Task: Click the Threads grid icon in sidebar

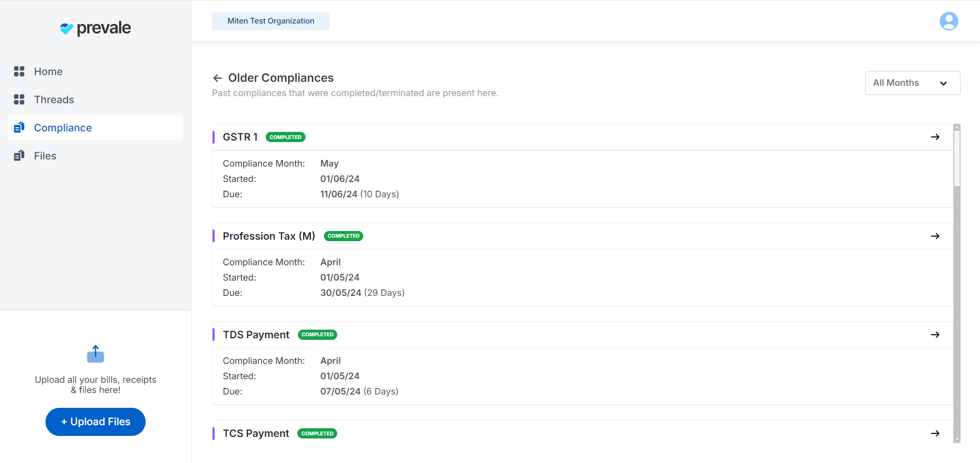Action: coord(19,100)
